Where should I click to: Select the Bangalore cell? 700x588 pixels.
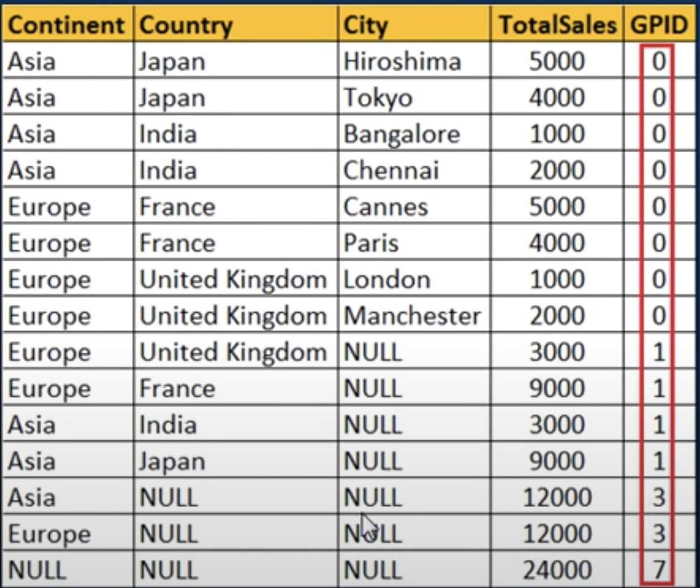pyautogui.click(x=414, y=133)
